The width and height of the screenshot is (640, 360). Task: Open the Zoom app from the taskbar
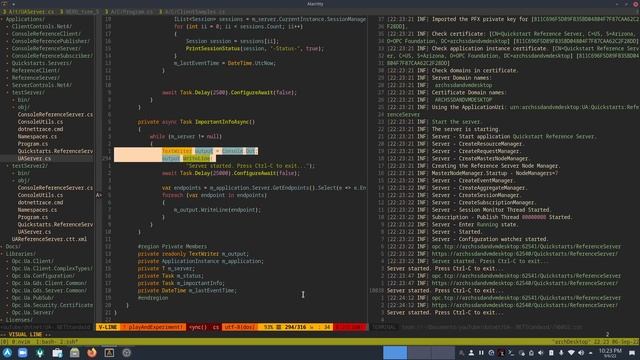[23, 353]
